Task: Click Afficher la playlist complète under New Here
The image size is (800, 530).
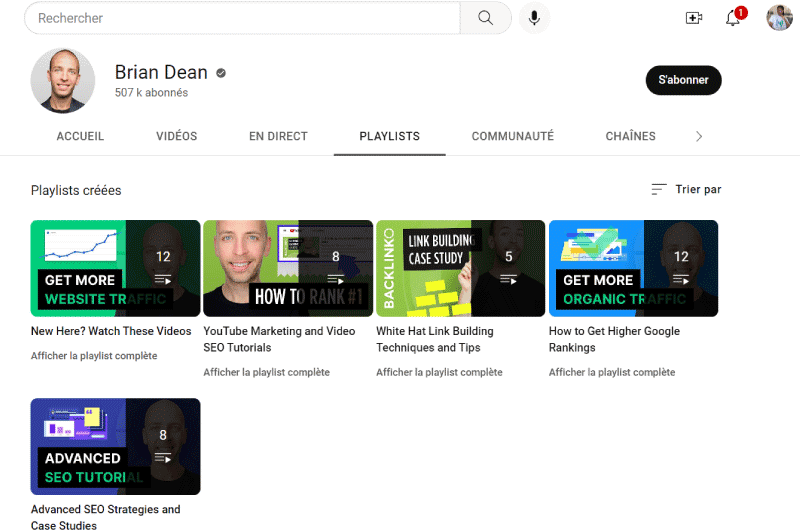Action: click(x=94, y=356)
